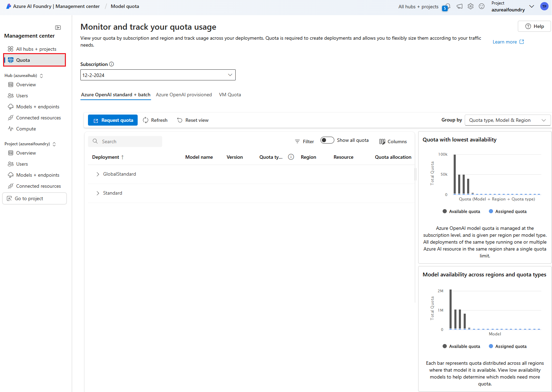Click the Refresh button
This screenshot has height=392, width=552.
(155, 120)
